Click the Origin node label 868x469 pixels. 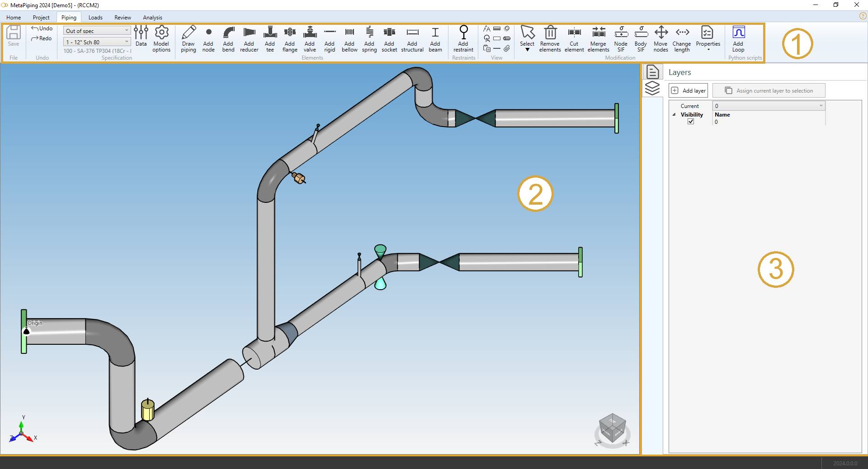[35, 323]
